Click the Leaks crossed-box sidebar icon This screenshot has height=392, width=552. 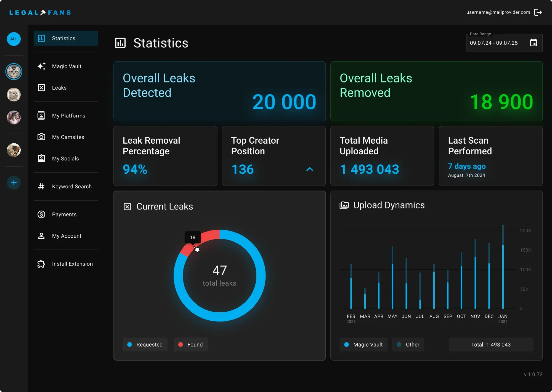[x=41, y=88]
